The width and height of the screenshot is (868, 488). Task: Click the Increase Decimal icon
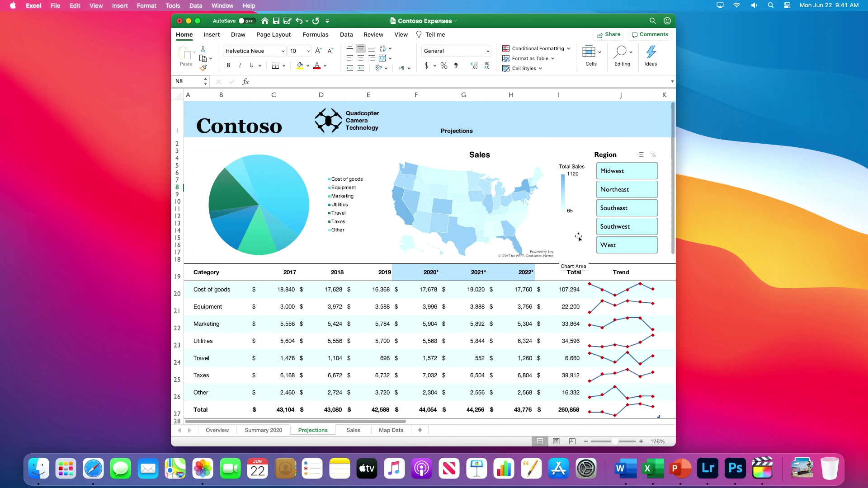(474, 66)
